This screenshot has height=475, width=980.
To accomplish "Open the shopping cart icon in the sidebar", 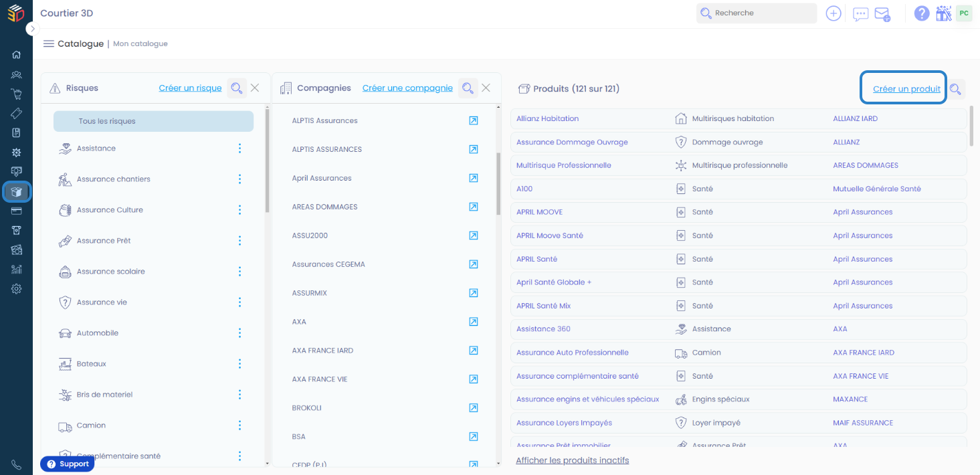I will (x=16, y=94).
